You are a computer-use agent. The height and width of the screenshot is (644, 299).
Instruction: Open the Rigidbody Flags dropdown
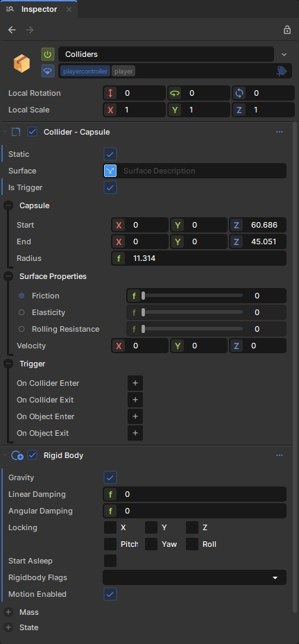coord(195,577)
